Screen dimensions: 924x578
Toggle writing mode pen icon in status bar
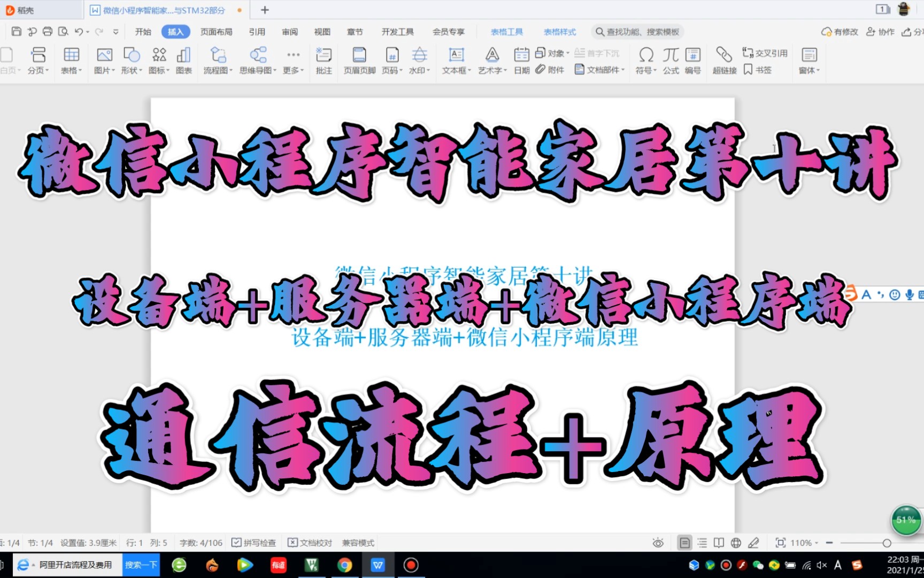pyautogui.click(x=753, y=543)
